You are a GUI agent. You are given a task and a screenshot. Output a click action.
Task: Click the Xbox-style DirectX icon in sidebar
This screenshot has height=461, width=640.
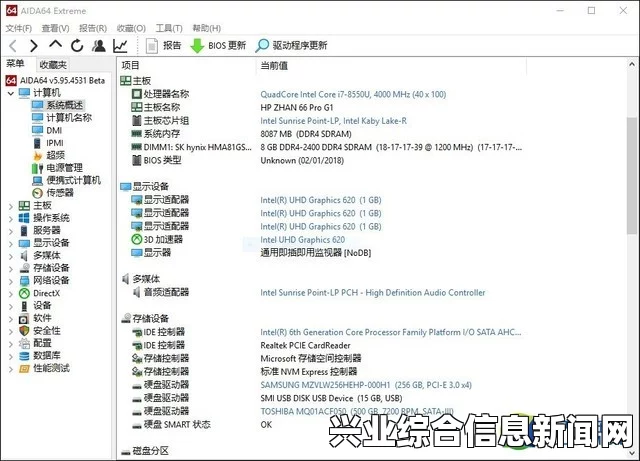pos(24,293)
